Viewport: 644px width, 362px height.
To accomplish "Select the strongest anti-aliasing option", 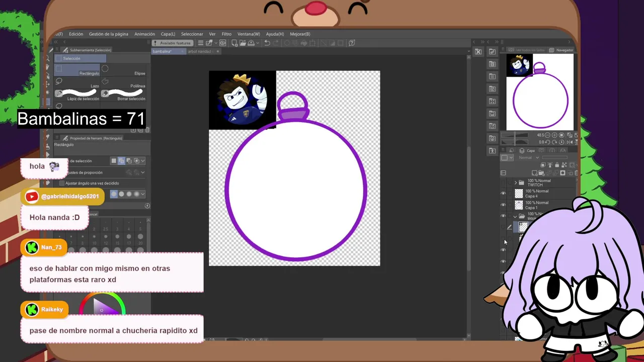I will 137,194.
